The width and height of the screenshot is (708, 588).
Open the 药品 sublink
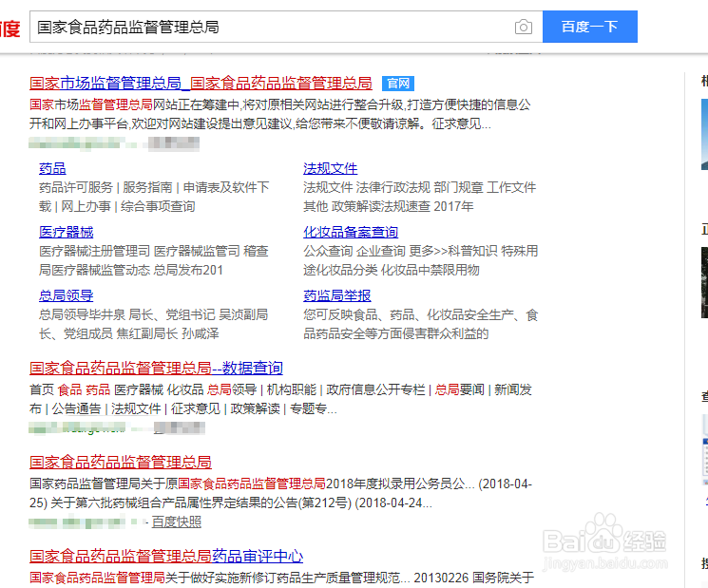[x=52, y=168]
